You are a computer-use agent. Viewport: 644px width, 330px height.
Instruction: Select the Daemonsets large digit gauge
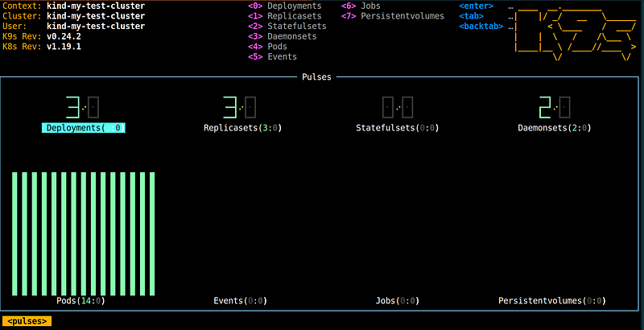pyautogui.click(x=555, y=108)
